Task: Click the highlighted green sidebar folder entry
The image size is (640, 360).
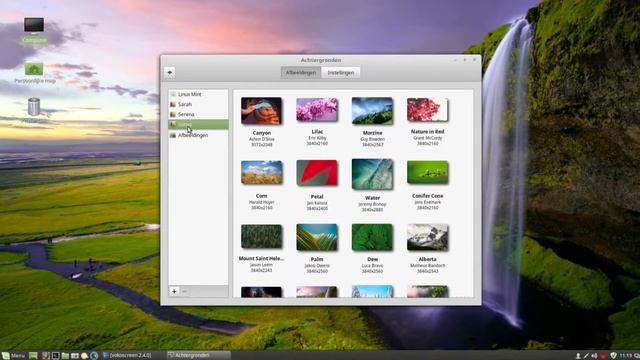Action: (198, 124)
